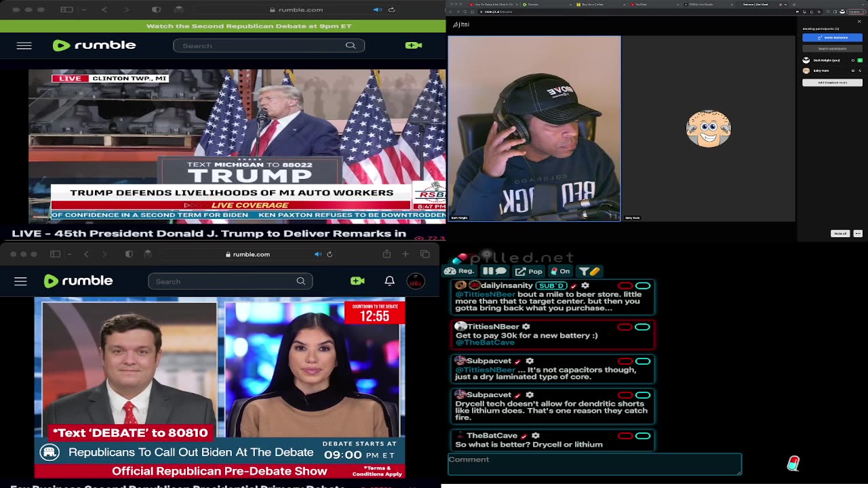Viewport: 868px width, 488px height.
Task: Show tab overview in bottom Safari window
Action: click(x=425, y=254)
